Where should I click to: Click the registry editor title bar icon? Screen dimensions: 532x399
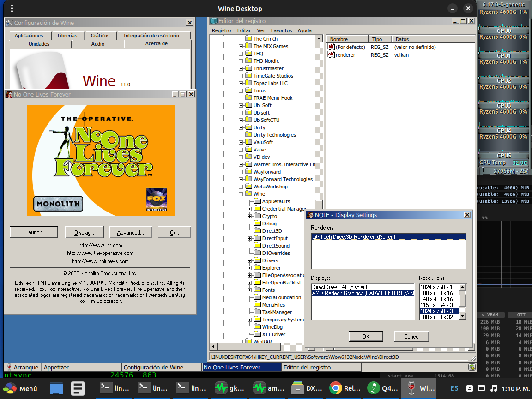click(214, 21)
